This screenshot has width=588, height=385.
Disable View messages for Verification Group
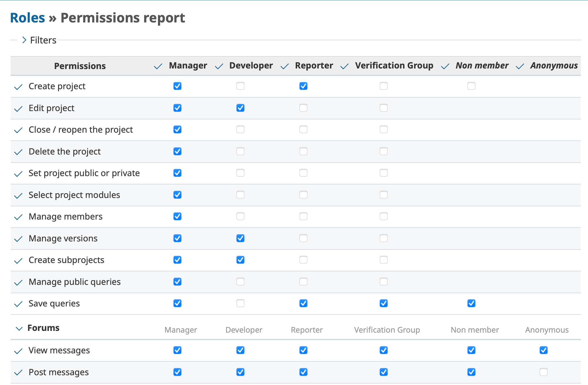tap(383, 350)
